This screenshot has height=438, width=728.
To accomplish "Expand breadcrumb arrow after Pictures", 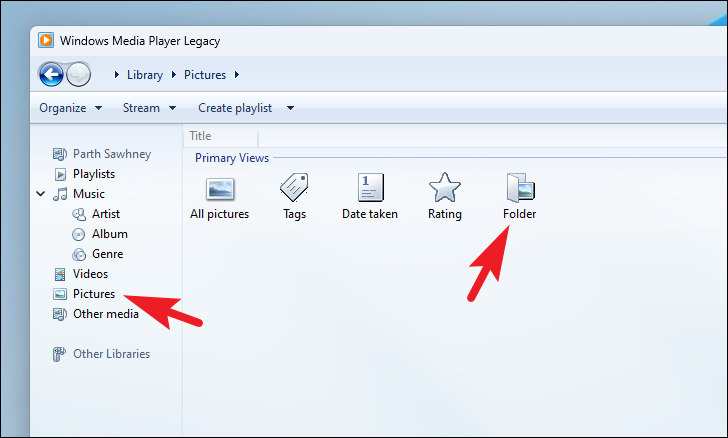I will click(x=237, y=74).
